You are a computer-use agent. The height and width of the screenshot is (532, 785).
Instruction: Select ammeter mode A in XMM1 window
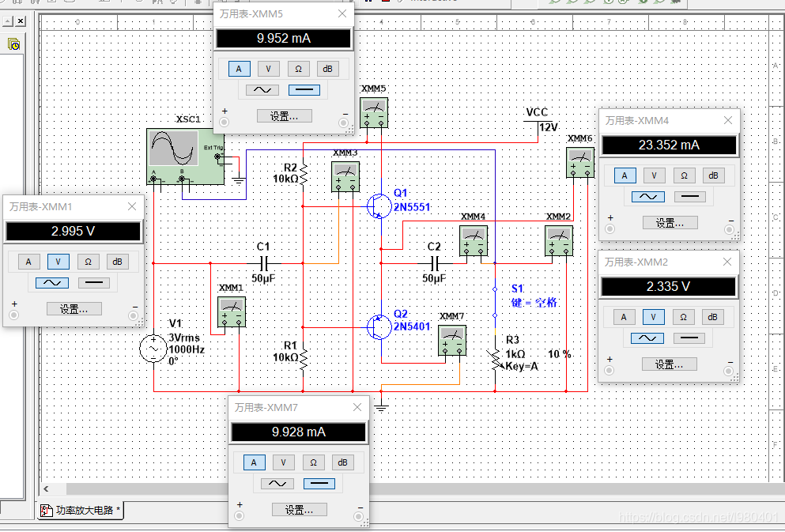(28, 262)
